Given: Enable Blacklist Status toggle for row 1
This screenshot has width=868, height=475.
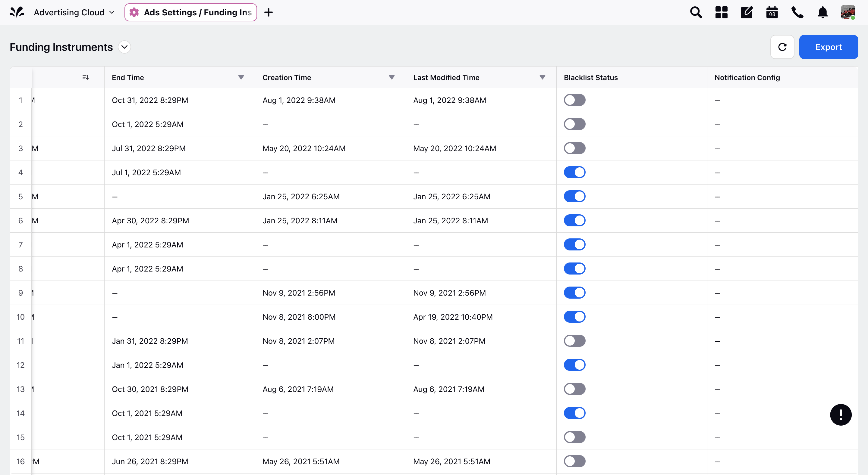Looking at the screenshot, I should 574,99.
